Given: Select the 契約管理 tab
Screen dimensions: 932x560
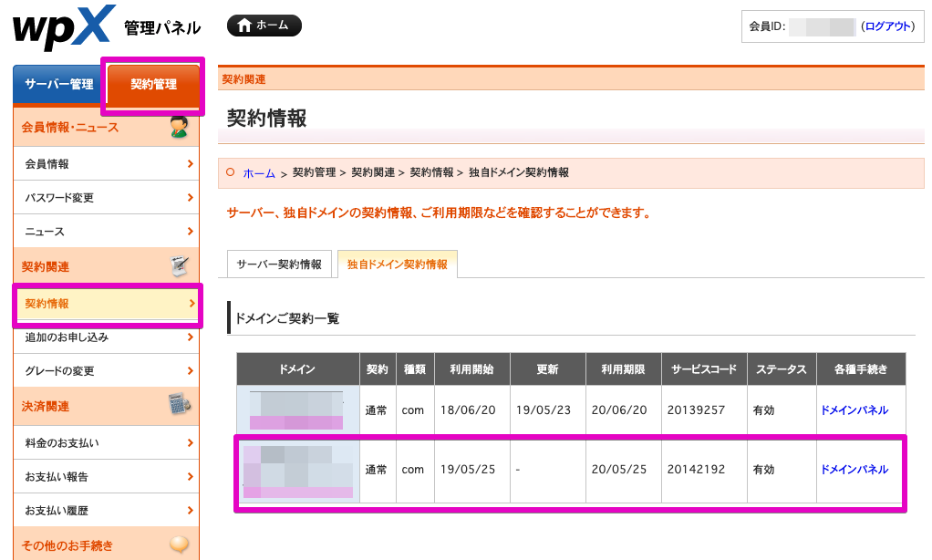Looking at the screenshot, I should point(152,85).
